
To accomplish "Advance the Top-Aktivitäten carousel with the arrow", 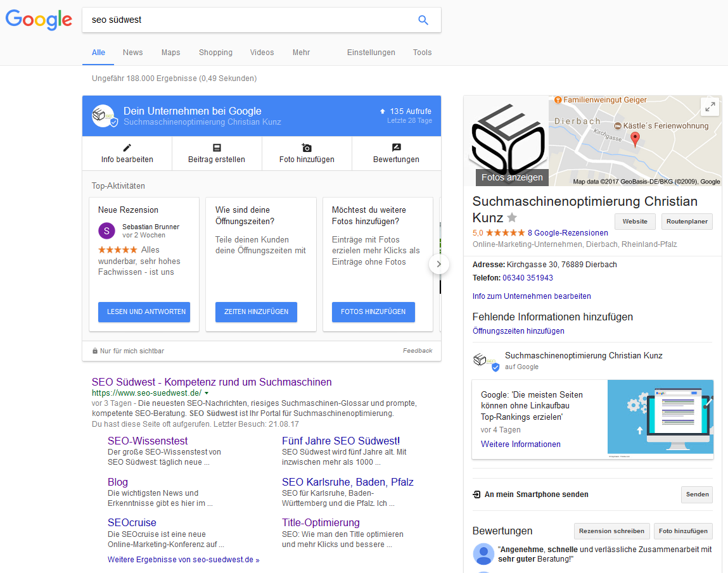I will pyautogui.click(x=438, y=264).
